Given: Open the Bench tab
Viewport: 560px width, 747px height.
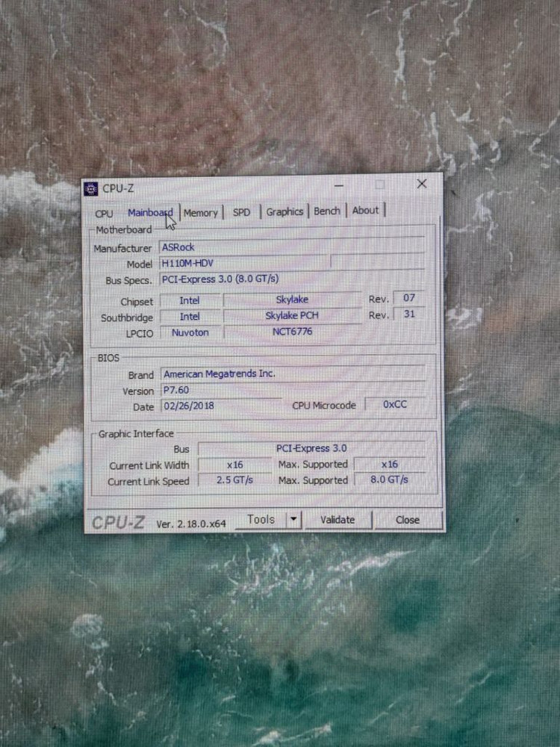Looking at the screenshot, I should coord(327,211).
